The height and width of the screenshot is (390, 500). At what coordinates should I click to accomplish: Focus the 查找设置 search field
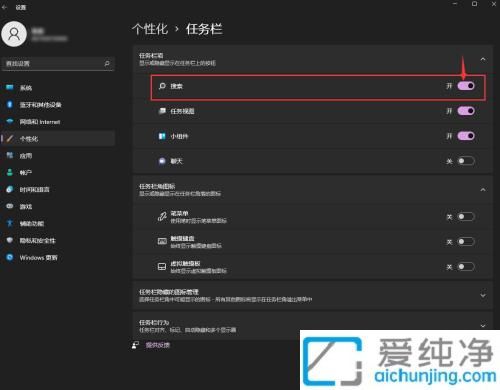pos(58,63)
